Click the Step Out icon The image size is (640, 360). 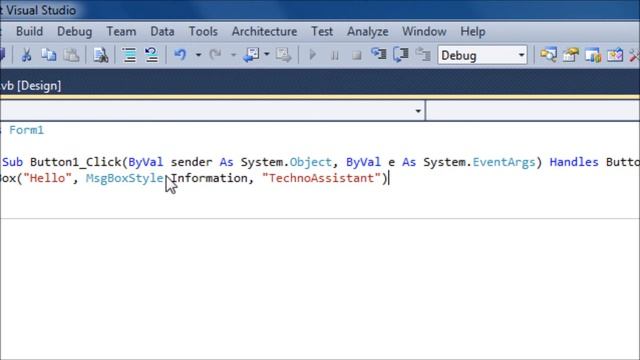423,55
